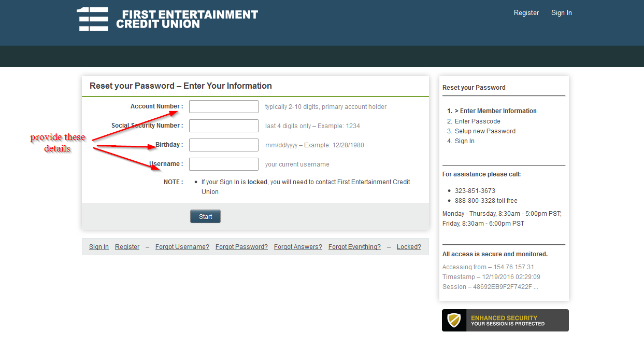Focus the Account Number input field

click(x=224, y=107)
